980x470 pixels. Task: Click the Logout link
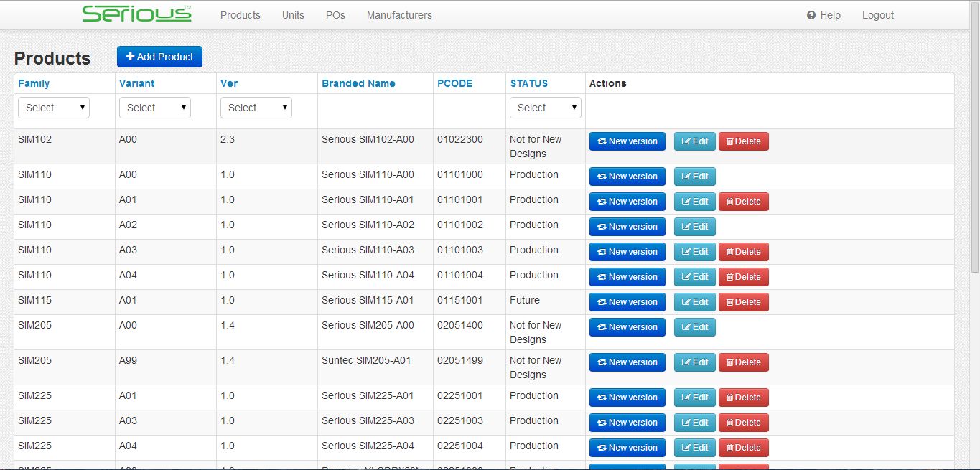click(877, 15)
